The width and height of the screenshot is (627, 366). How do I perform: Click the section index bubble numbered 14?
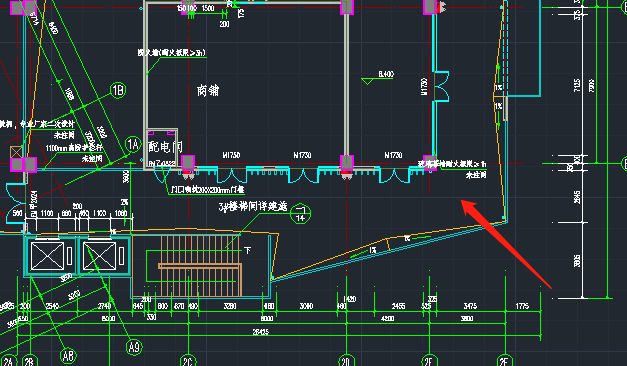pyautogui.click(x=300, y=214)
